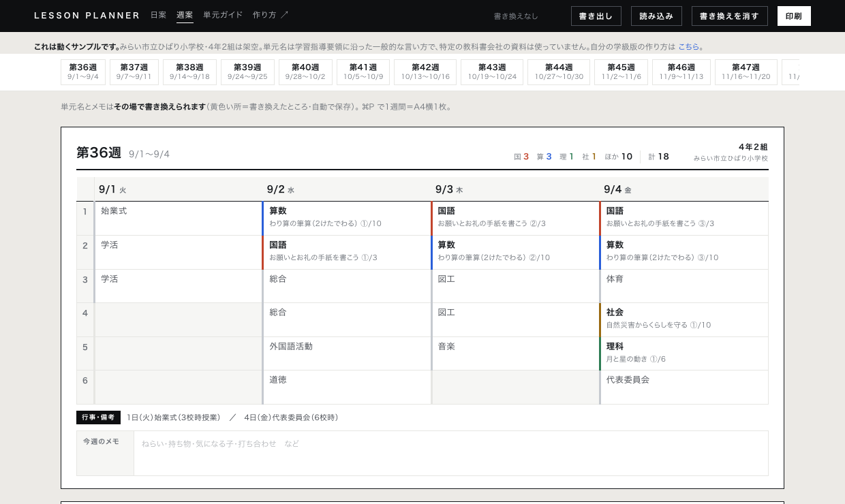Open the 単元ガイド page
Image resolution: width=845 pixels, height=504 pixels.
pos(223,15)
